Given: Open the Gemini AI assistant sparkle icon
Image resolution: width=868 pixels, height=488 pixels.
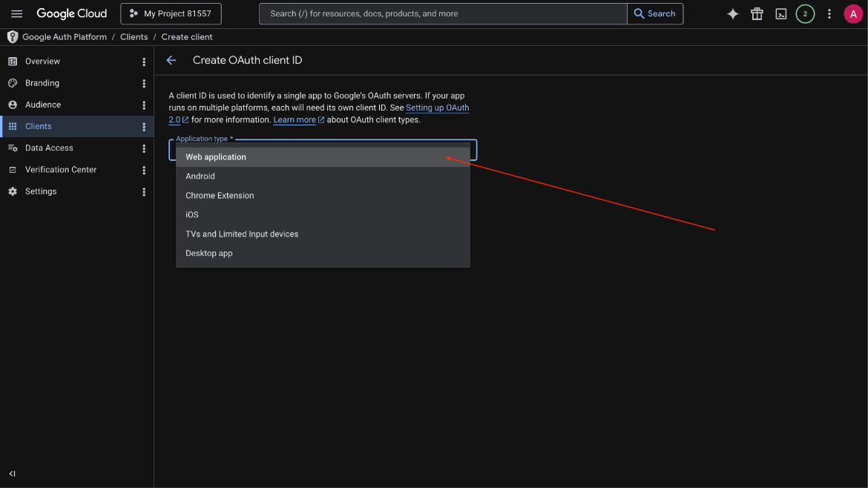Looking at the screenshot, I should (732, 14).
